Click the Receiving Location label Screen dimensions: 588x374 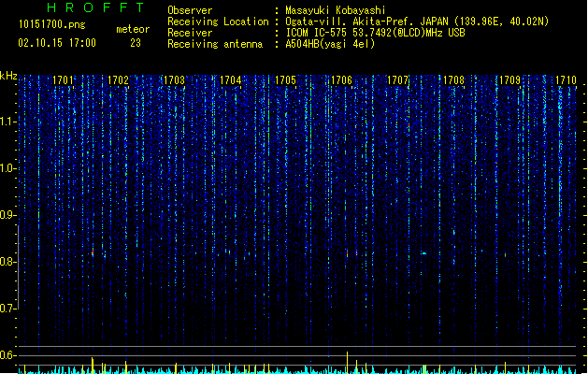click(x=218, y=22)
